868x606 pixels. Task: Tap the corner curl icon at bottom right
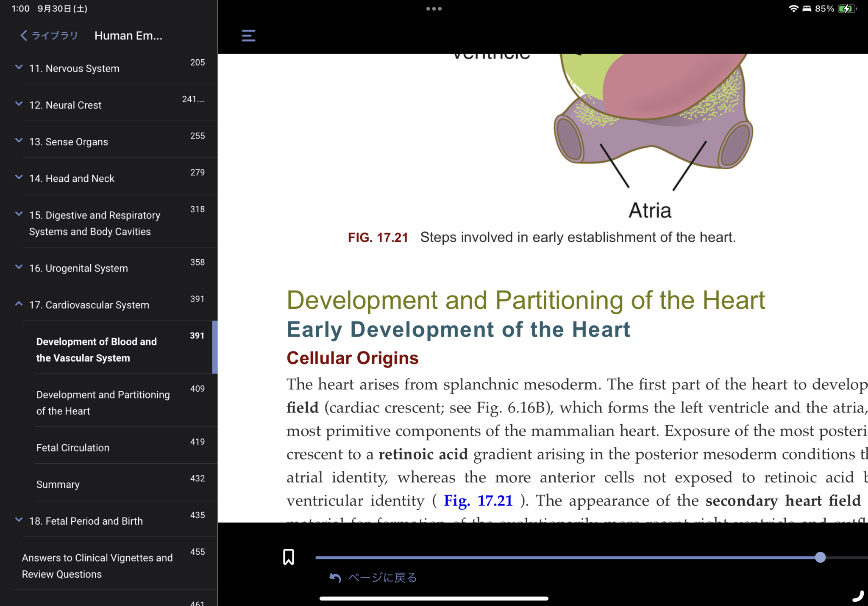[858, 596]
